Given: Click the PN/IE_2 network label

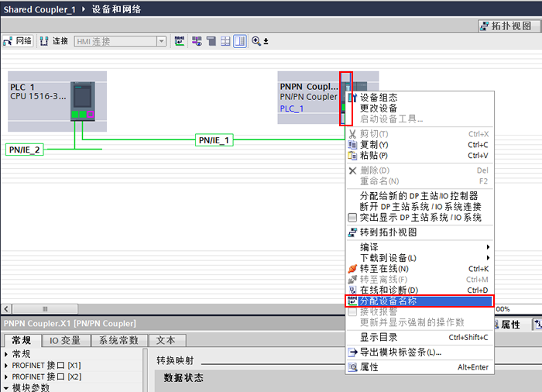Looking at the screenshot, I should (x=25, y=150).
